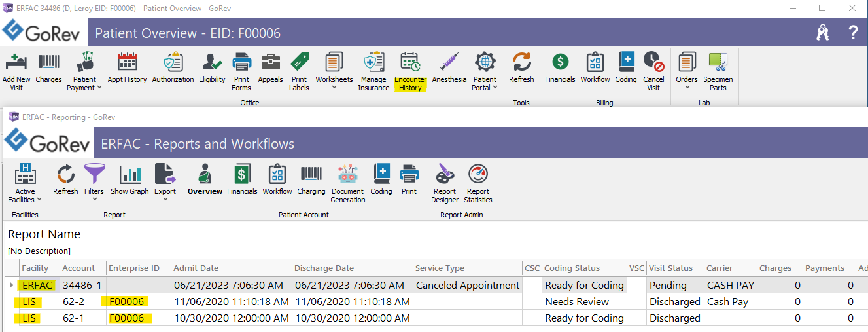Click Charges column header
This screenshot has width=868, height=332.
[779, 268]
